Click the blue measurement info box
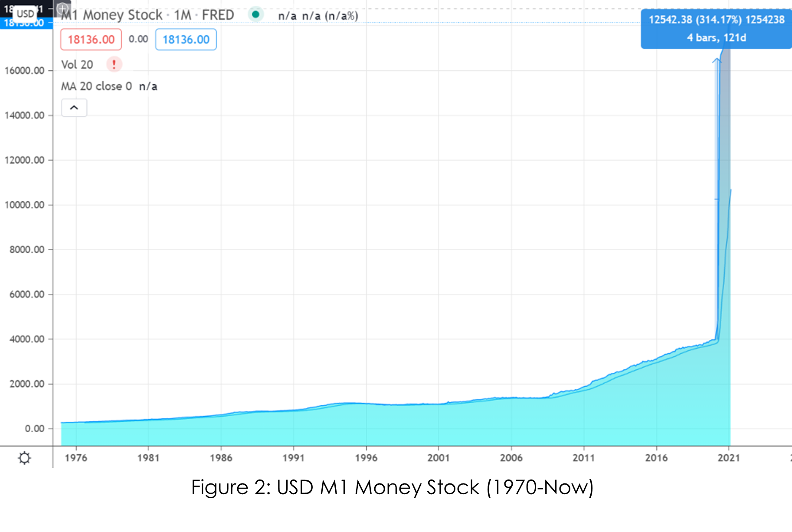Screen dimensions: 792x532 [716, 29]
